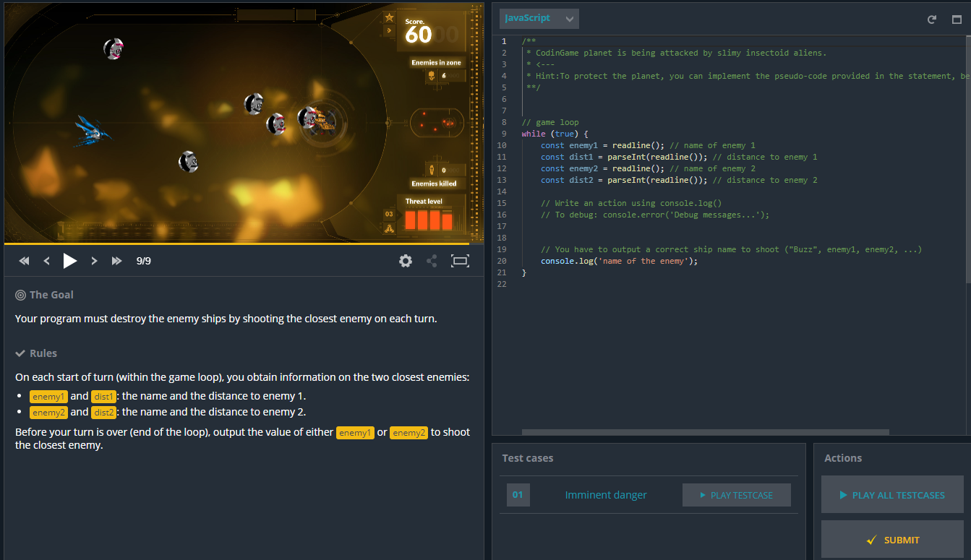
Task: Expand the viewer to fullscreen
Action: [x=460, y=261]
